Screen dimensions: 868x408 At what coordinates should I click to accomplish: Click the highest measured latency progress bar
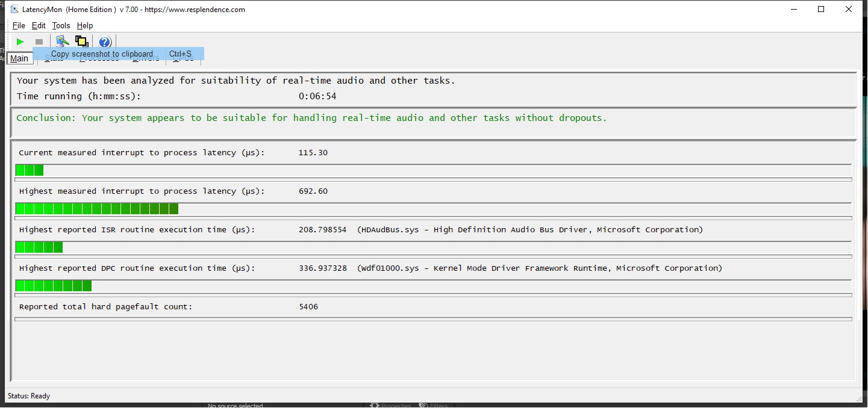tap(433, 209)
